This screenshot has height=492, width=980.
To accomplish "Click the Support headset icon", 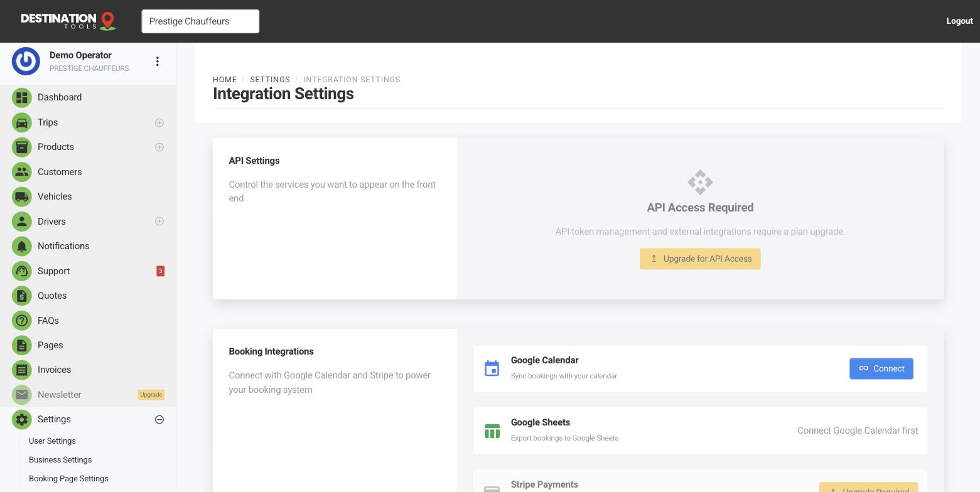I will click(22, 271).
